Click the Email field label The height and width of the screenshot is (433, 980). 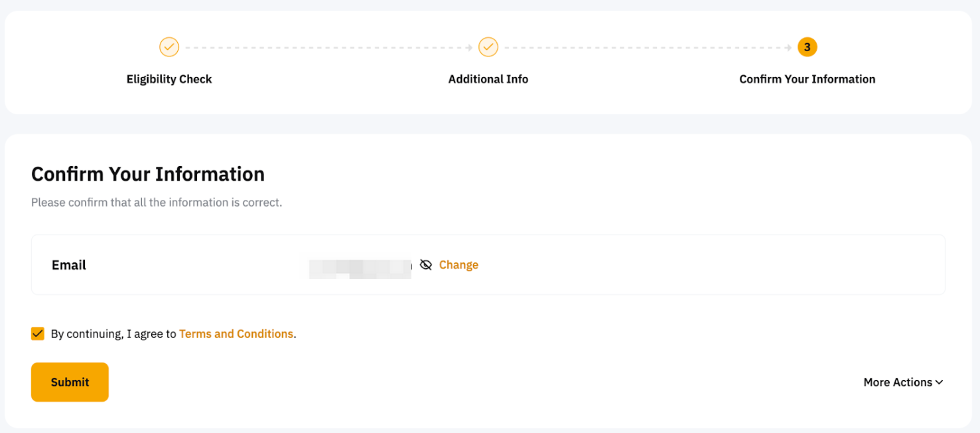pyautogui.click(x=69, y=265)
